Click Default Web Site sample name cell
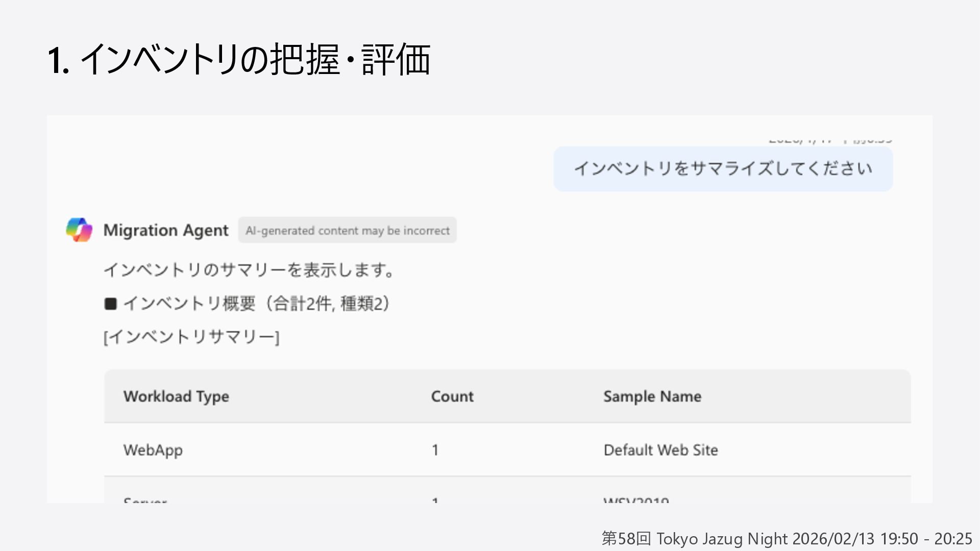The width and height of the screenshot is (980, 551). click(660, 450)
